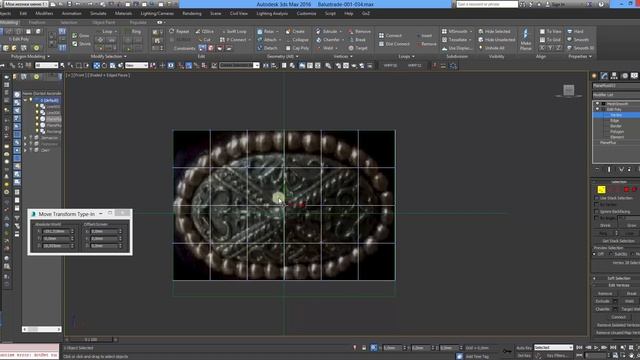Click the Cap Poly tool

coord(297,48)
